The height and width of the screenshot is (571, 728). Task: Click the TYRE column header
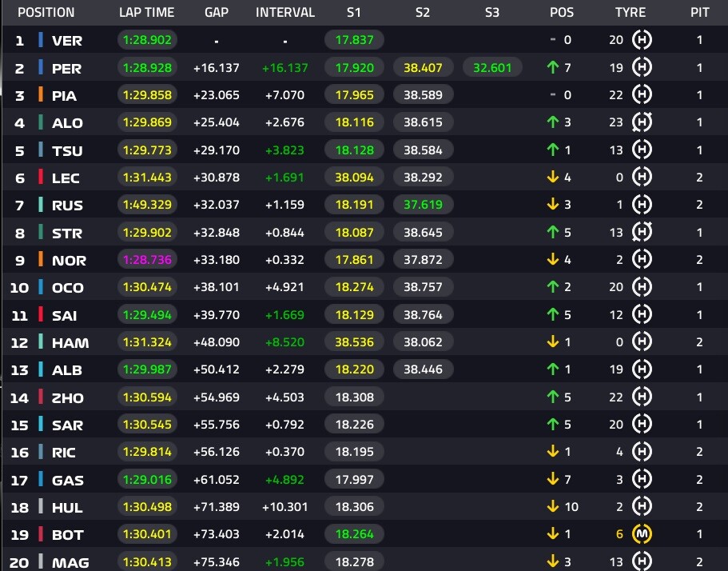point(631,13)
